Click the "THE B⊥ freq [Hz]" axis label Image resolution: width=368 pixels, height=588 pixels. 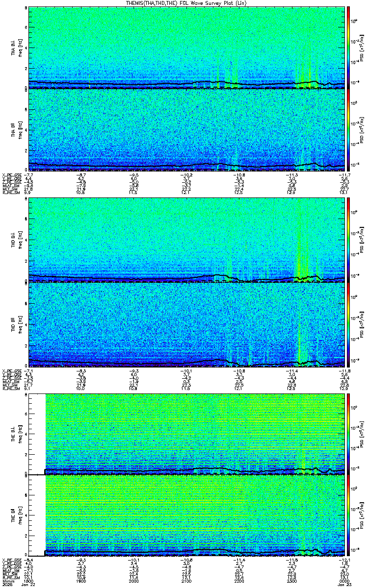tap(16, 434)
